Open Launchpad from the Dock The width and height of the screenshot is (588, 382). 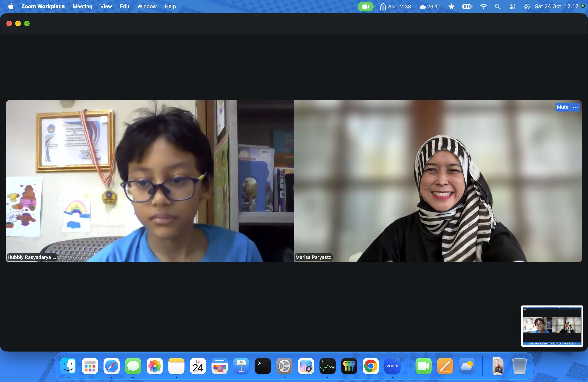pyautogui.click(x=90, y=366)
